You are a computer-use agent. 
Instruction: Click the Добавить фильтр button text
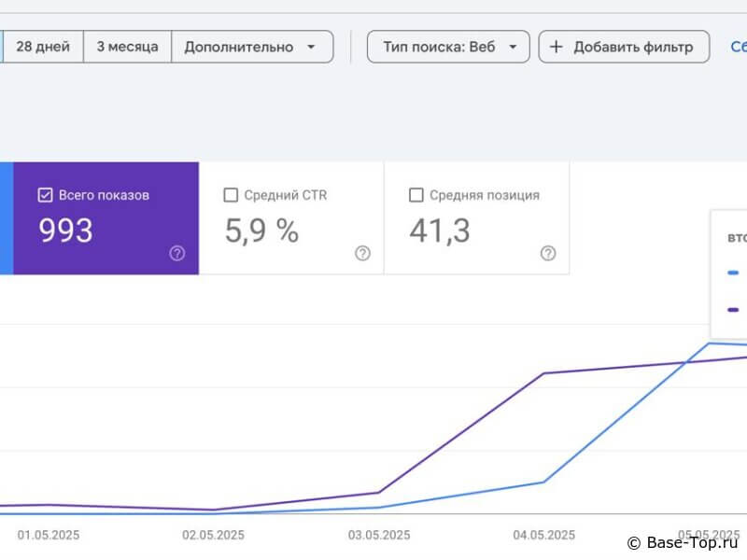tap(633, 47)
